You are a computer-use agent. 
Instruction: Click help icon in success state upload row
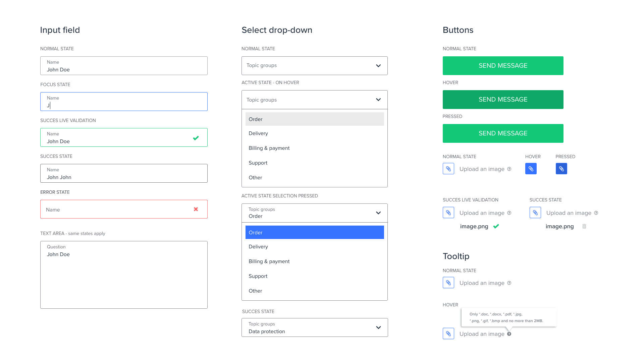pos(596,213)
